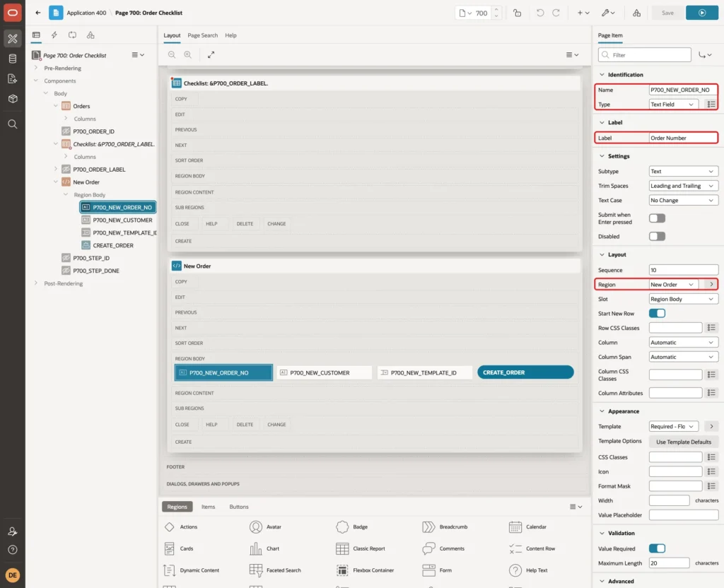This screenshot has height=588, width=724.
Task: Open the utilities wrench menu
Action: (x=607, y=13)
